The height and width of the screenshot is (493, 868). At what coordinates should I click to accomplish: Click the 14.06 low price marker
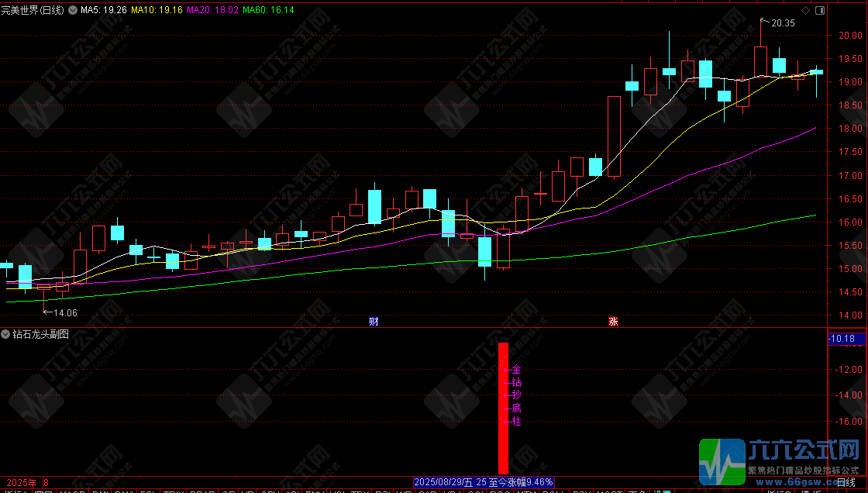pos(65,312)
